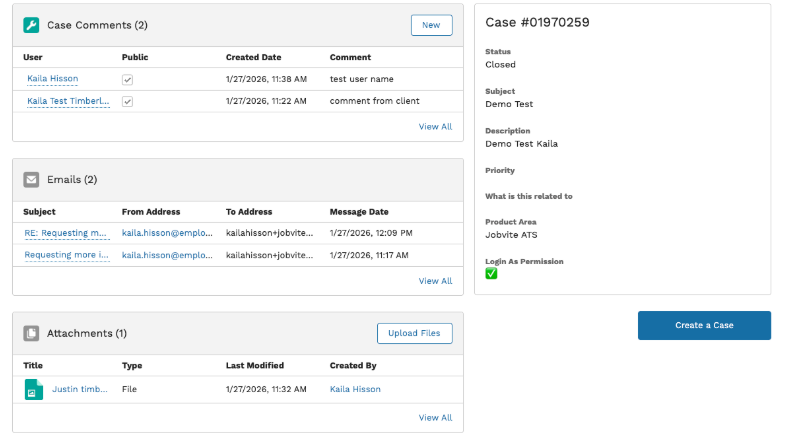Click the Type column header
792x444 pixels.
pyautogui.click(x=132, y=365)
